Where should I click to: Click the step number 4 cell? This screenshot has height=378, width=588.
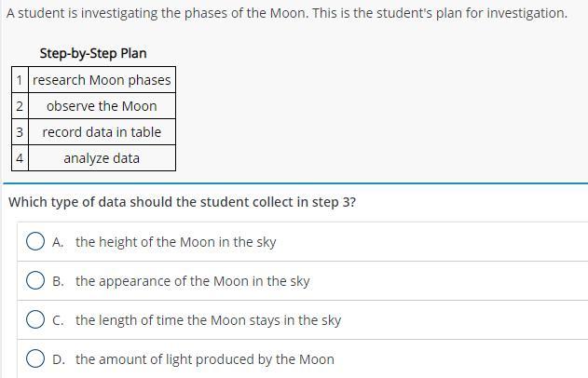[x=20, y=158]
